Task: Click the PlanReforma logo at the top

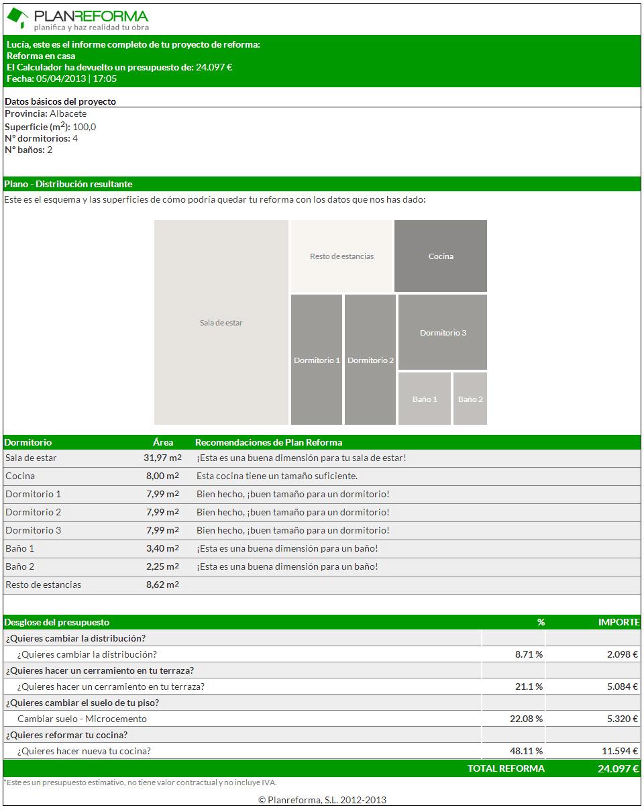Action: (x=78, y=19)
